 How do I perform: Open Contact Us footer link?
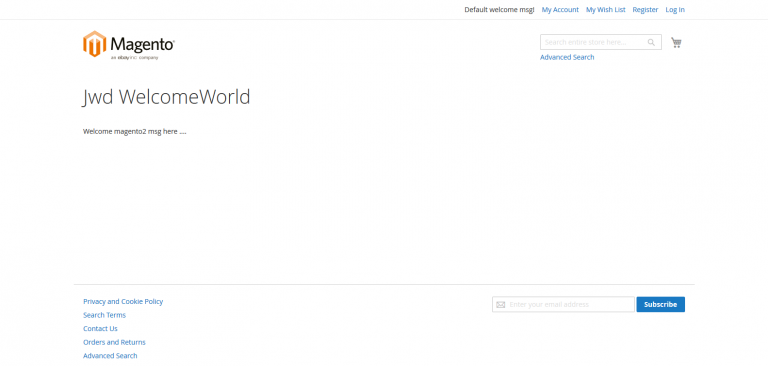pos(100,329)
